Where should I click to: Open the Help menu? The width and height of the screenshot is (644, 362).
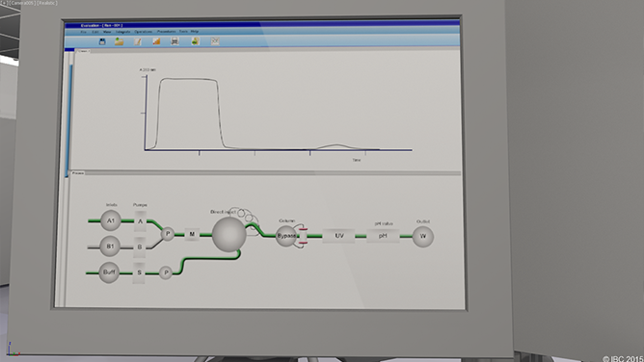pyautogui.click(x=195, y=31)
